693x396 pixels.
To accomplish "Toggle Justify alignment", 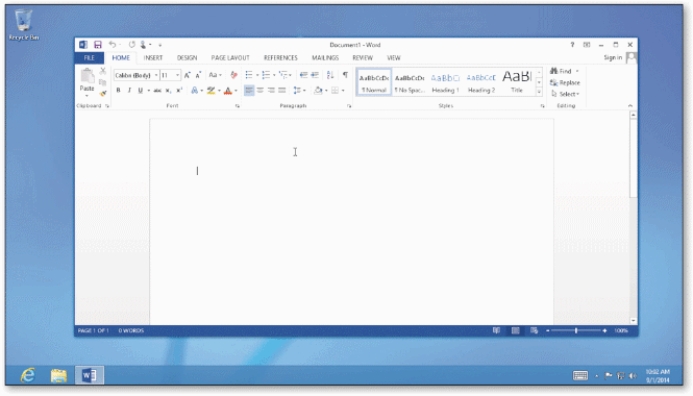I will point(282,90).
